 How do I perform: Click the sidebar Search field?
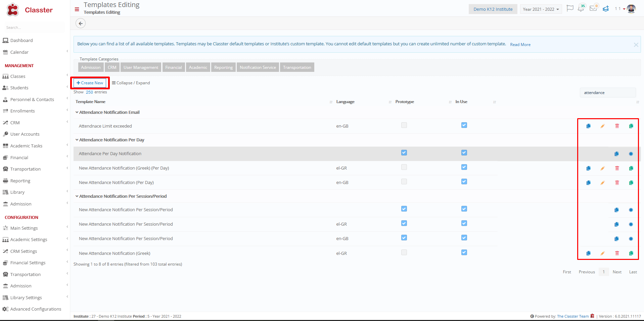pyautogui.click(x=34, y=28)
